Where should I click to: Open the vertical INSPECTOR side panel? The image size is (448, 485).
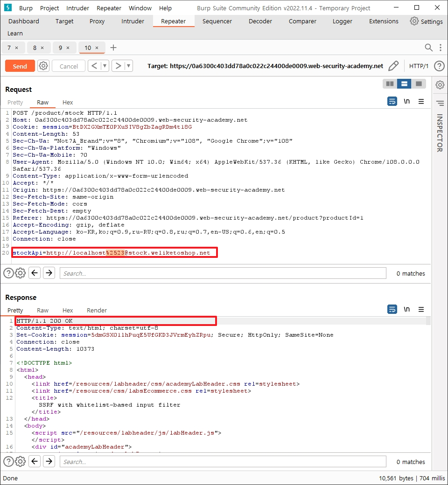439,133
